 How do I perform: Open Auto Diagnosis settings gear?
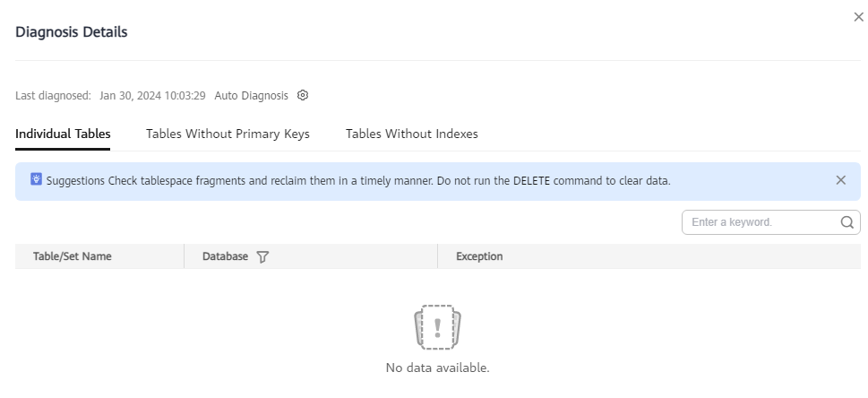click(x=302, y=95)
